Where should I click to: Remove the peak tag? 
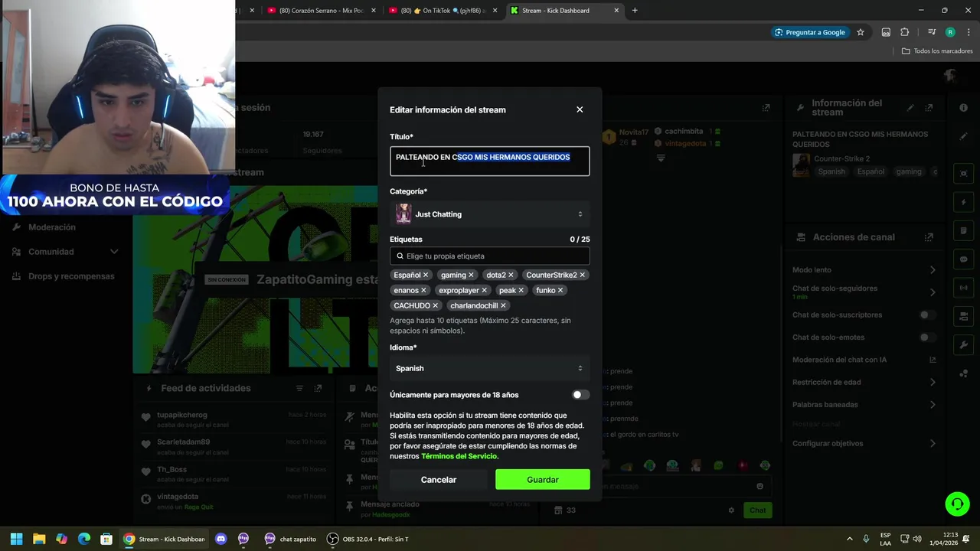[x=521, y=290]
